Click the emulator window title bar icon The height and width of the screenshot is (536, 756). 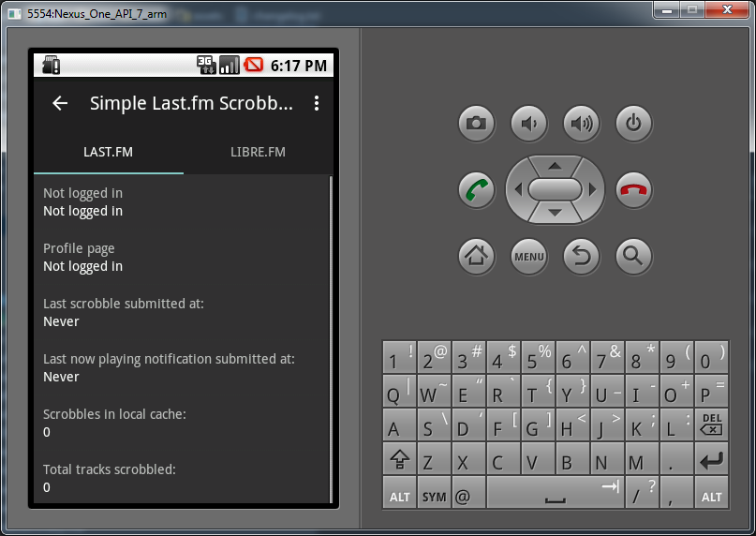coord(15,13)
